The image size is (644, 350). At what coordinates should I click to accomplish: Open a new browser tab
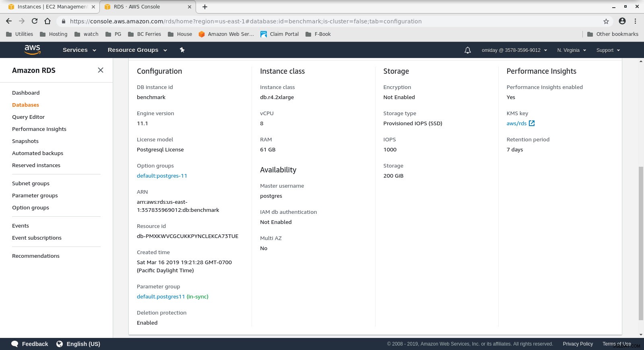(x=205, y=7)
